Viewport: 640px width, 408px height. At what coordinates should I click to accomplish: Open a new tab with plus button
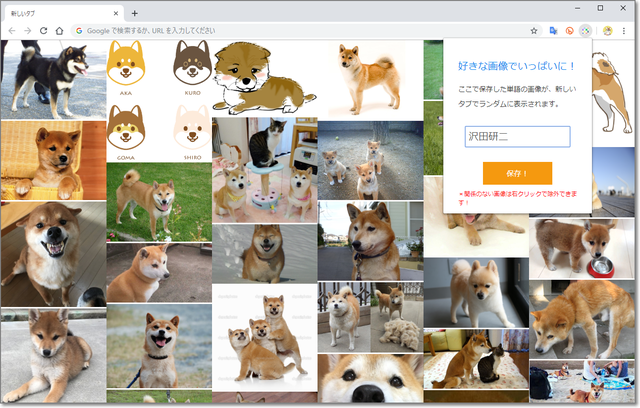(x=135, y=13)
